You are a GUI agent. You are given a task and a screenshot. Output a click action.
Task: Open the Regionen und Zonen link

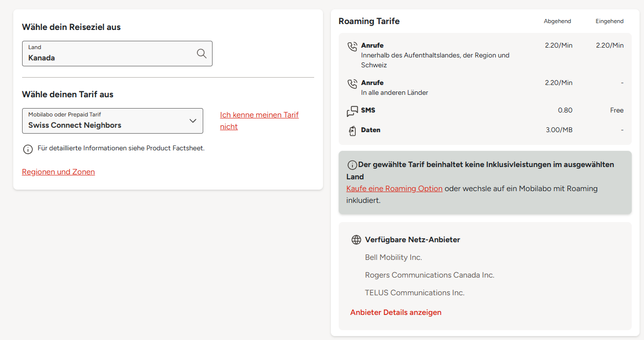pos(58,172)
